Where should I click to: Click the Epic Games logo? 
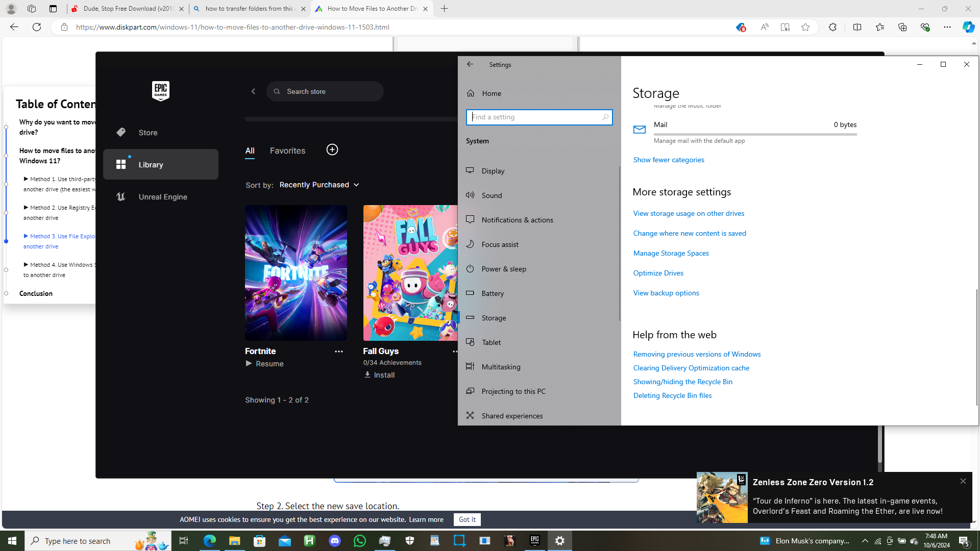tap(160, 91)
